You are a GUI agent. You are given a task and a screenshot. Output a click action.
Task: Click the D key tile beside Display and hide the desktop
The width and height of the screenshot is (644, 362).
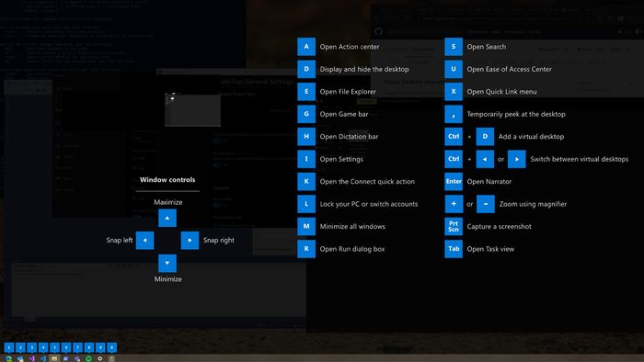click(306, 69)
